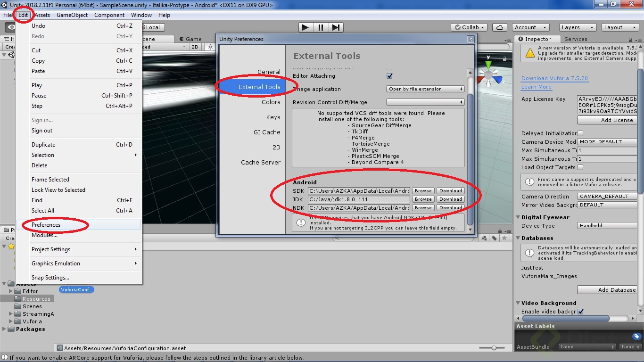Expand the Editor folder in Assets
Viewport: 644px width, 362px height.
(11, 291)
